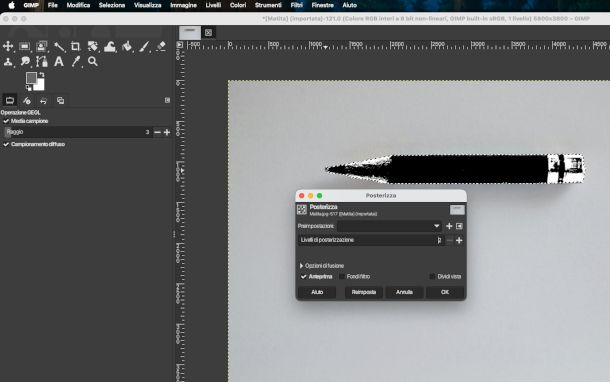Image resolution: width=610 pixels, height=382 pixels.
Task: Select the Color Picker eyedropper tool
Action: (76, 61)
